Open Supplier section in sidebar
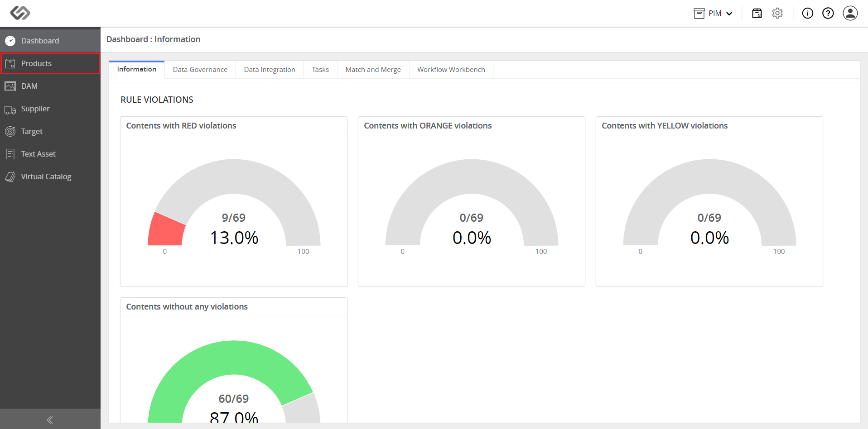868x429 pixels. pyautogui.click(x=50, y=109)
